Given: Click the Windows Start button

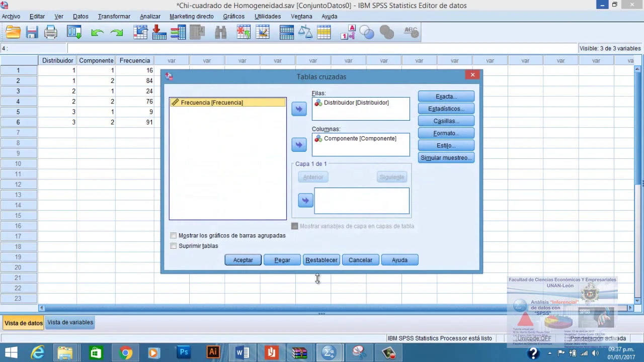Looking at the screenshot, I should pos(11,352).
